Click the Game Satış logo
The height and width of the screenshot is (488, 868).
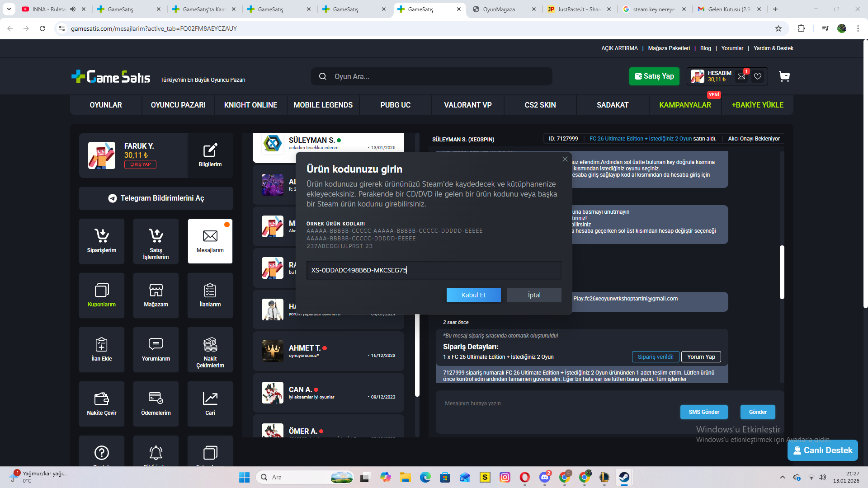point(111,77)
